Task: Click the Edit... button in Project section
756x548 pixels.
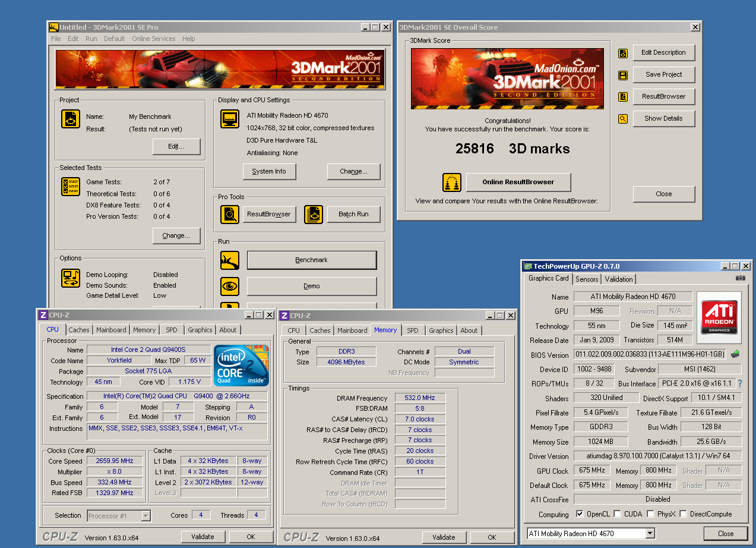Action: [x=176, y=146]
